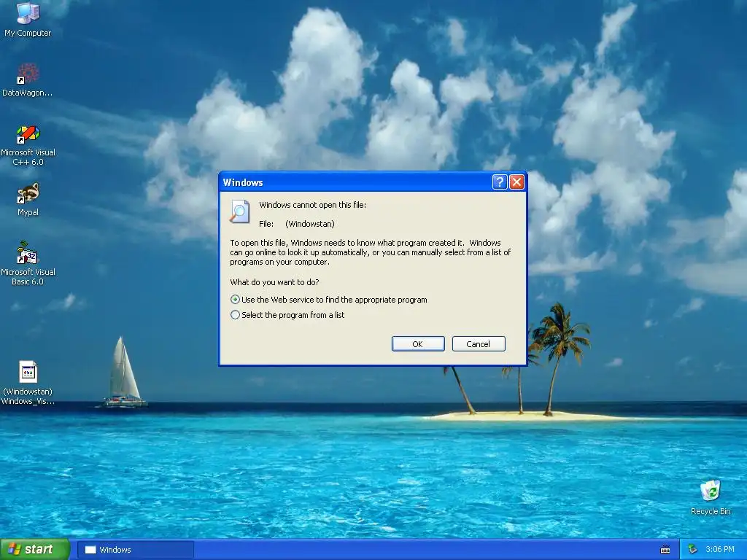747x560 pixels.
Task: Select the DataWagon desktop shortcut
Action: [x=28, y=79]
